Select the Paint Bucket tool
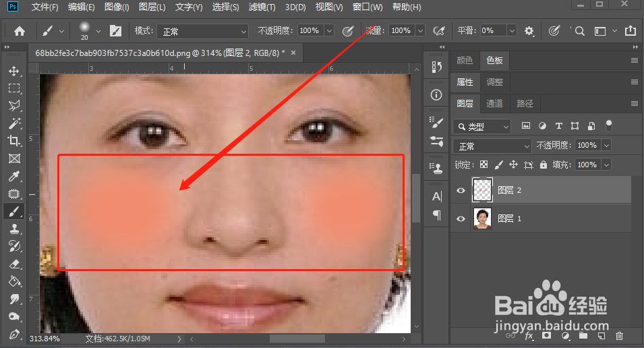 [x=14, y=281]
